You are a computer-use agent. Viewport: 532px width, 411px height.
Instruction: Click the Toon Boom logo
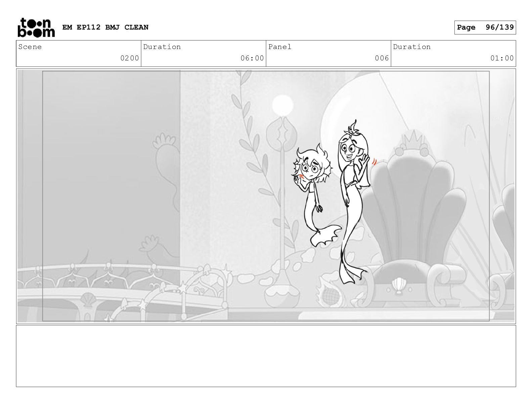tap(36, 27)
